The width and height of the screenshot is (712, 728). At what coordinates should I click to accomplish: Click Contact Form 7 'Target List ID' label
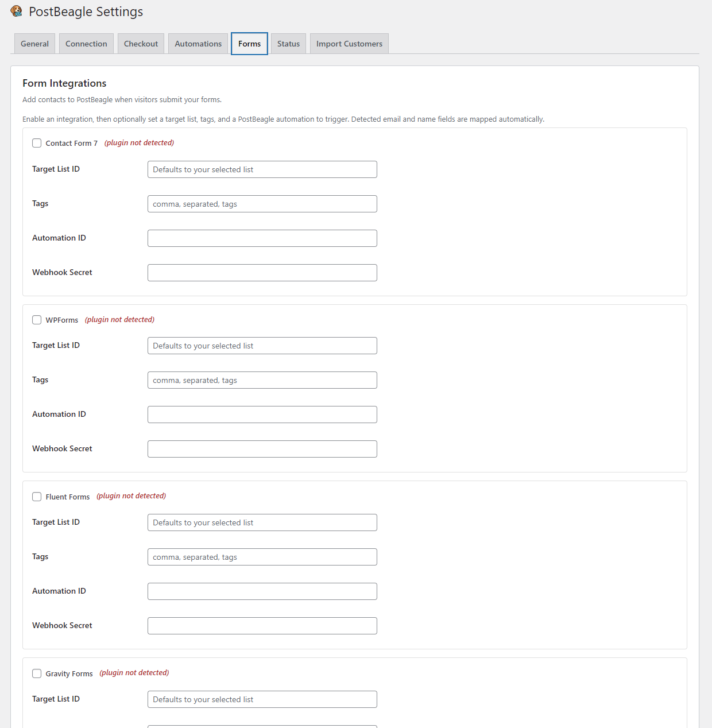click(x=56, y=169)
